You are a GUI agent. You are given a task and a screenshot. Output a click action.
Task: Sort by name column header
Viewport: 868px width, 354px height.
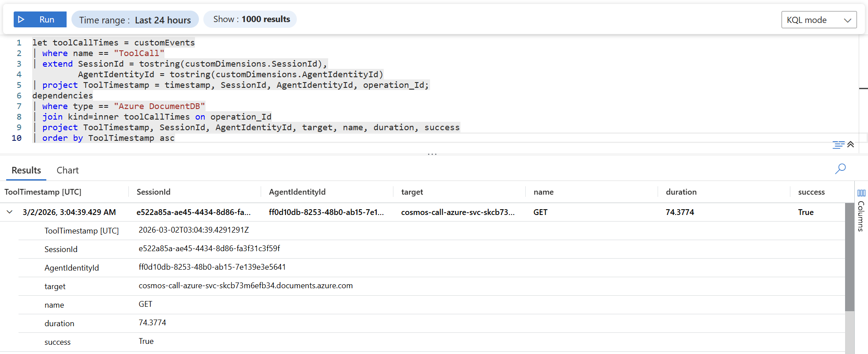[x=543, y=192]
